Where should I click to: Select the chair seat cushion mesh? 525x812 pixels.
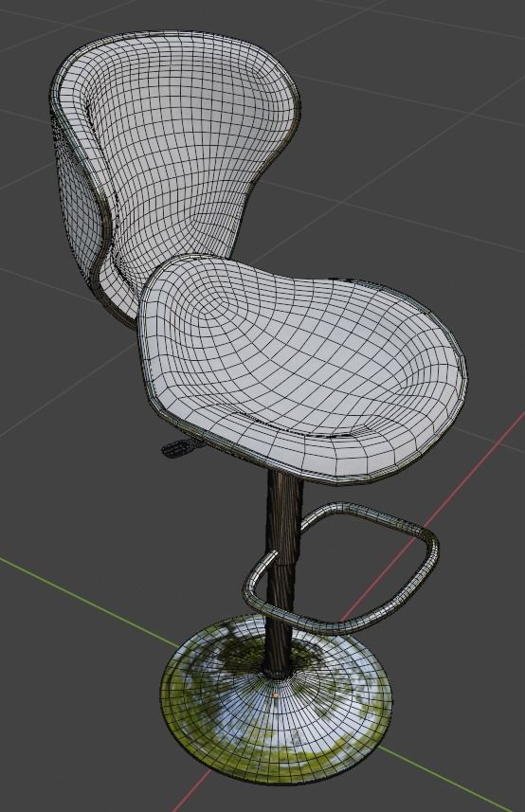tap(303, 368)
